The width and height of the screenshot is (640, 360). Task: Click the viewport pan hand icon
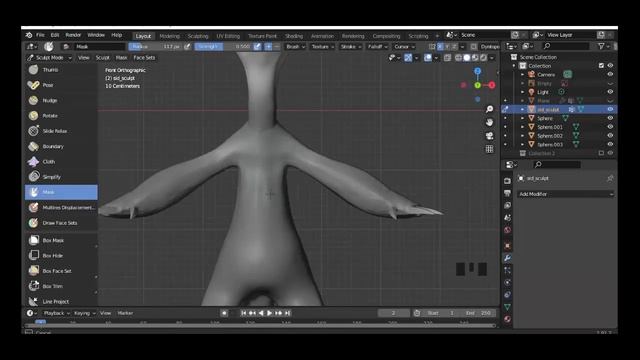pos(489,122)
